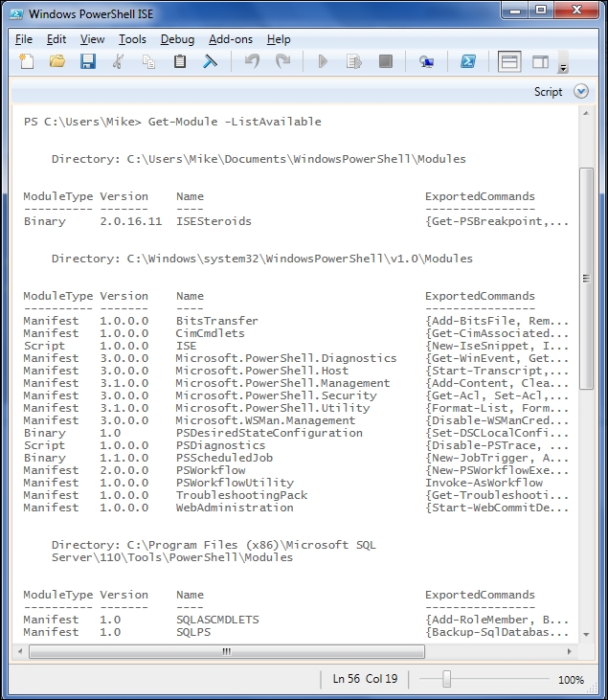
Task: Save the script with floppy disk icon
Action: [x=88, y=61]
